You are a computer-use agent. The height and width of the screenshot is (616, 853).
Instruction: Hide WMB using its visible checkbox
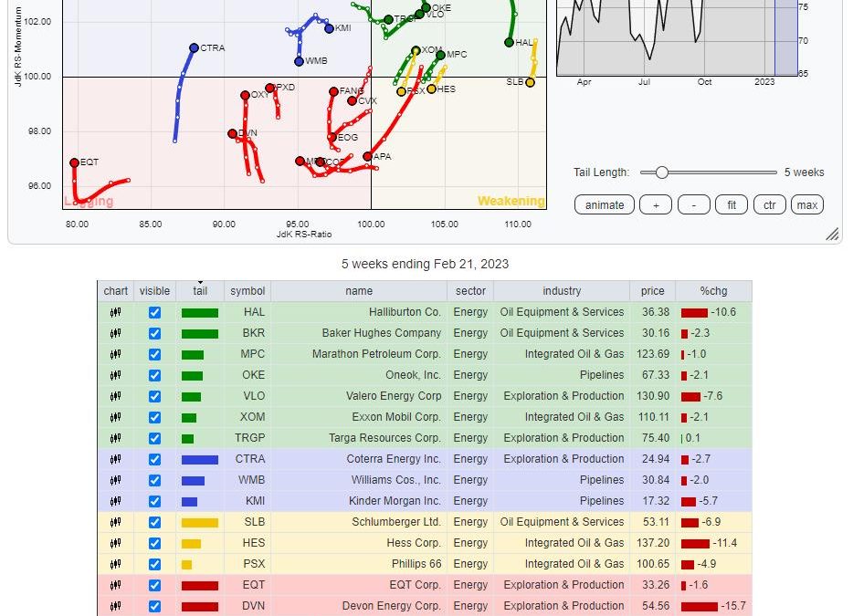click(x=154, y=480)
